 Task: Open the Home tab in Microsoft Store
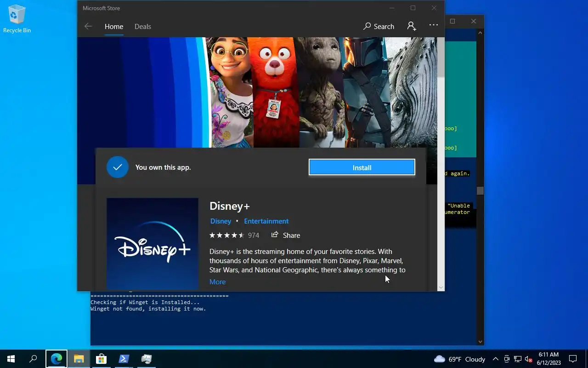coord(114,27)
